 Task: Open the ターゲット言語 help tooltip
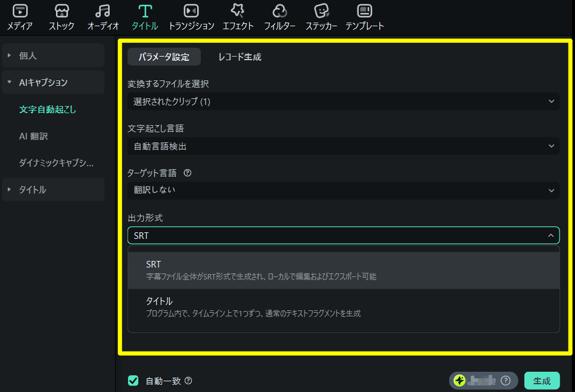pyautogui.click(x=188, y=173)
